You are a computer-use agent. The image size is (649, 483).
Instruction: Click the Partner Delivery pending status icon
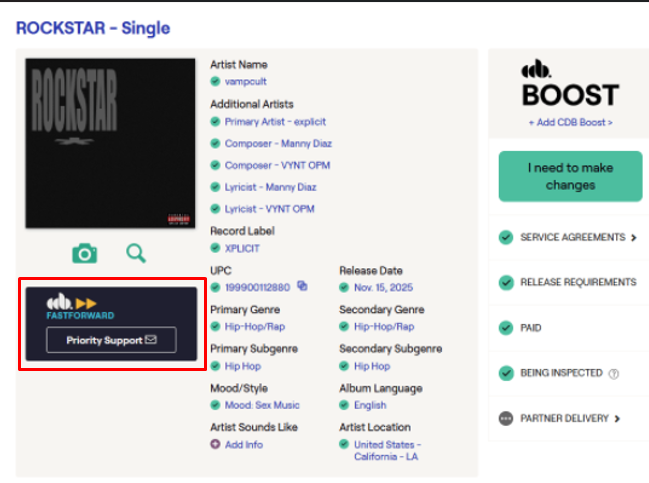click(506, 418)
